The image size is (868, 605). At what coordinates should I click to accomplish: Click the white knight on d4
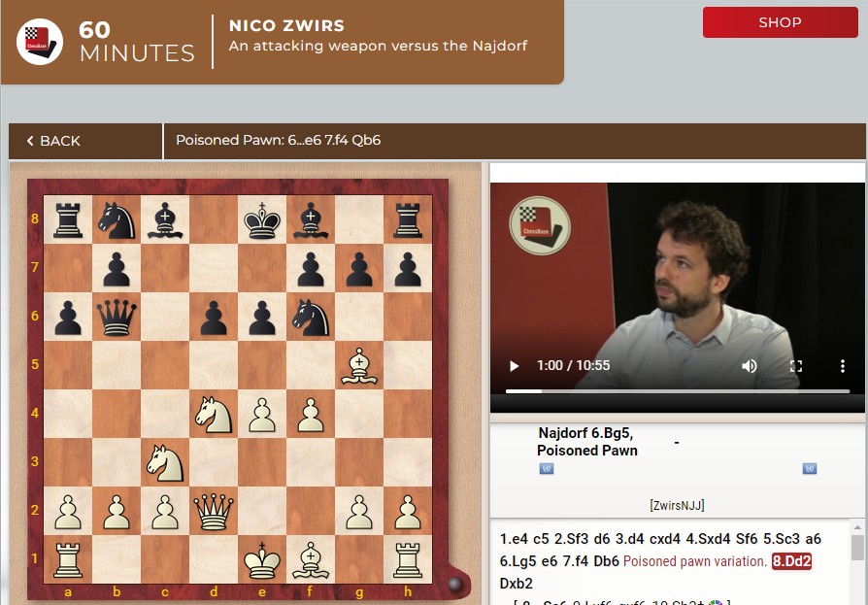[x=214, y=414]
